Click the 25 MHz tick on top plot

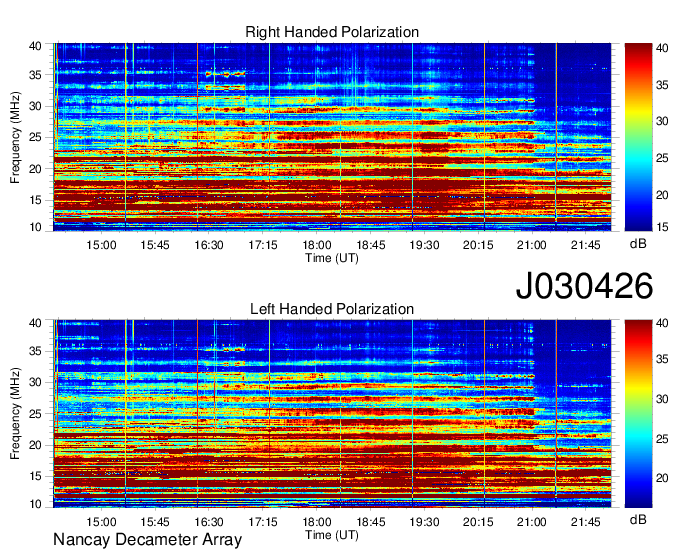tap(35, 137)
